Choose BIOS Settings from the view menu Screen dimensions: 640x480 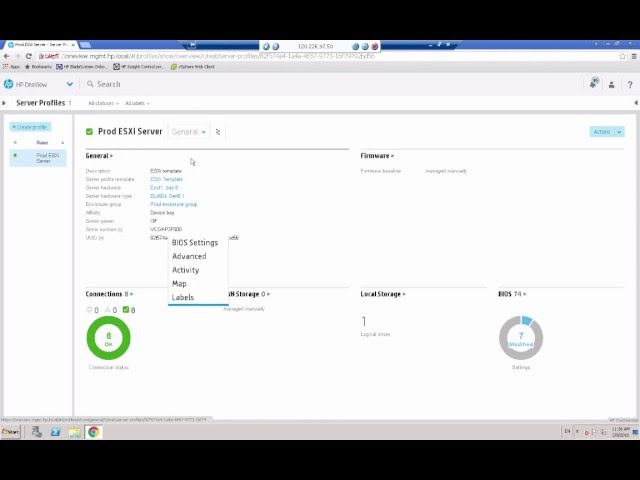pyautogui.click(x=195, y=242)
